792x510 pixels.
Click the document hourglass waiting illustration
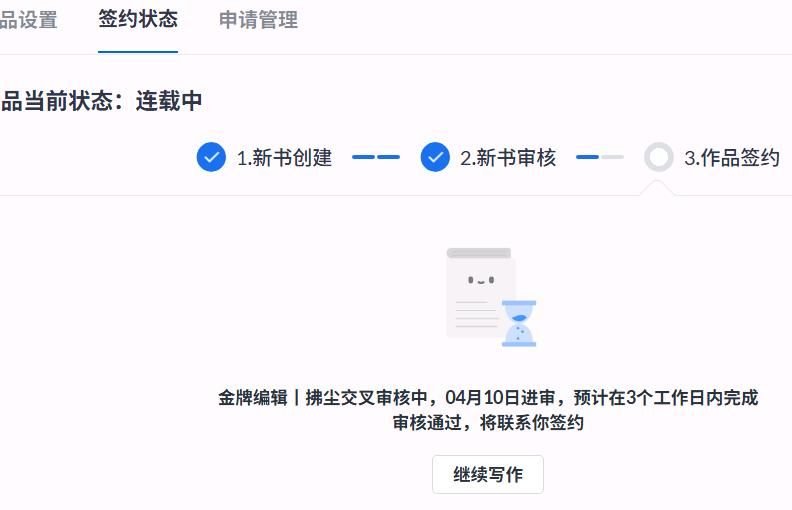click(x=491, y=297)
